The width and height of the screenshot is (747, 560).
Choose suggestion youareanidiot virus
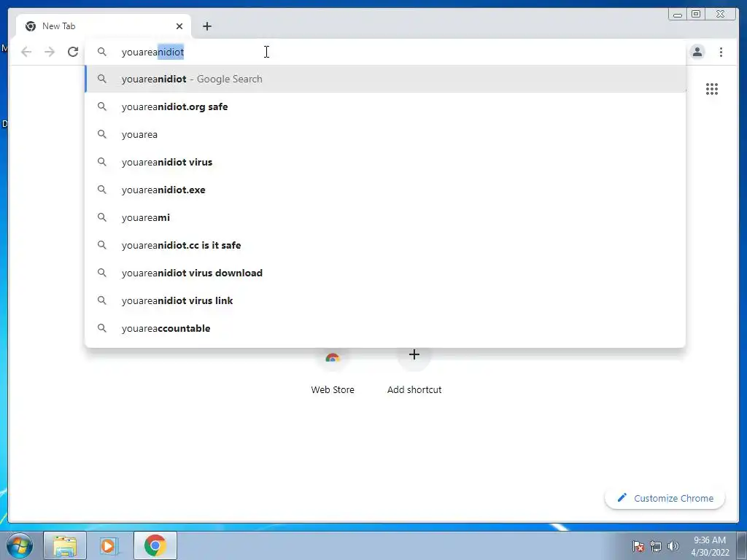click(x=385, y=162)
